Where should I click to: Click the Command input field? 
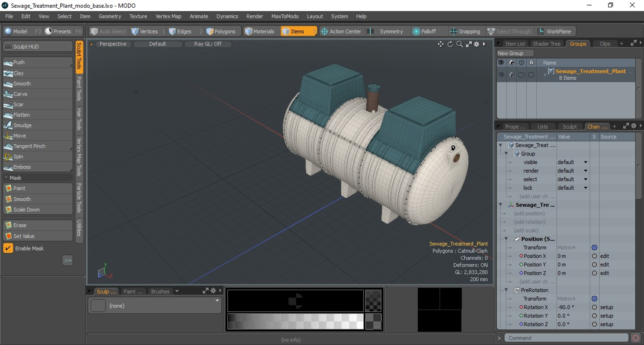tap(566, 338)
